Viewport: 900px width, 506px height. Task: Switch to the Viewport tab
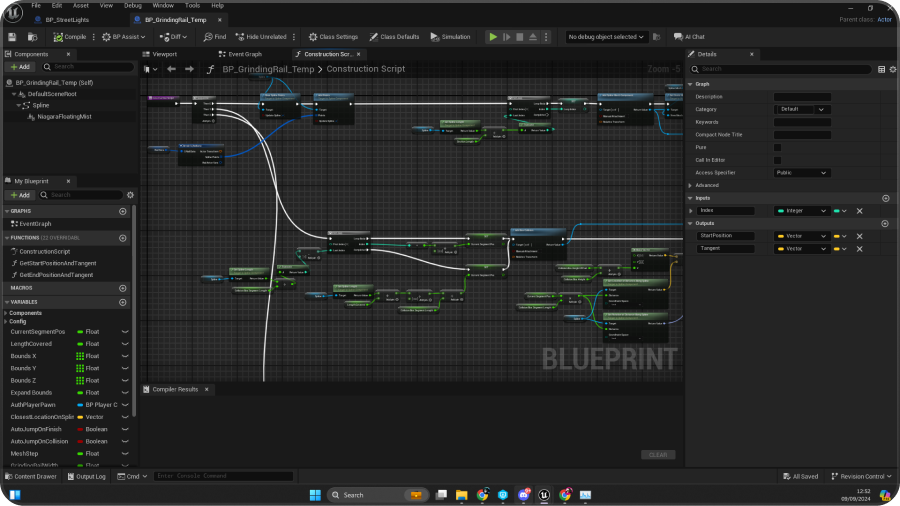[x=160, y=55]
